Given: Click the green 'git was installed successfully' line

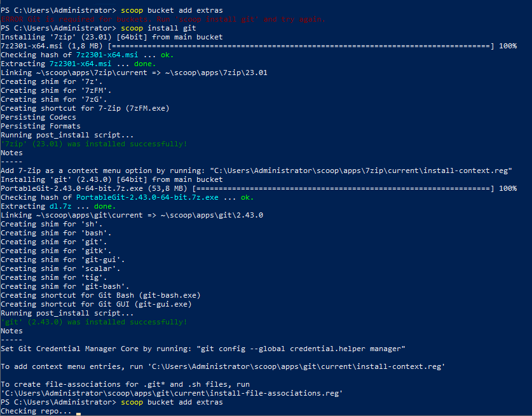Looking at the screenshot, I should [93, 322].
